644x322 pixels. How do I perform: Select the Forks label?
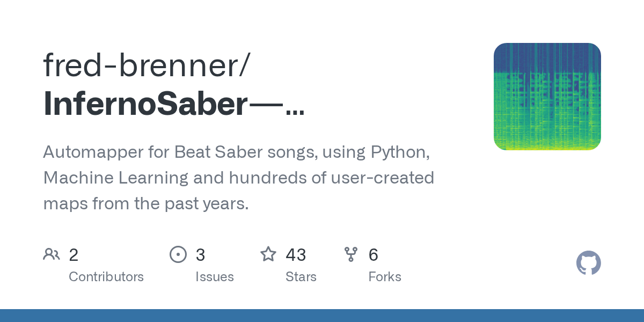tap(384, 277)
